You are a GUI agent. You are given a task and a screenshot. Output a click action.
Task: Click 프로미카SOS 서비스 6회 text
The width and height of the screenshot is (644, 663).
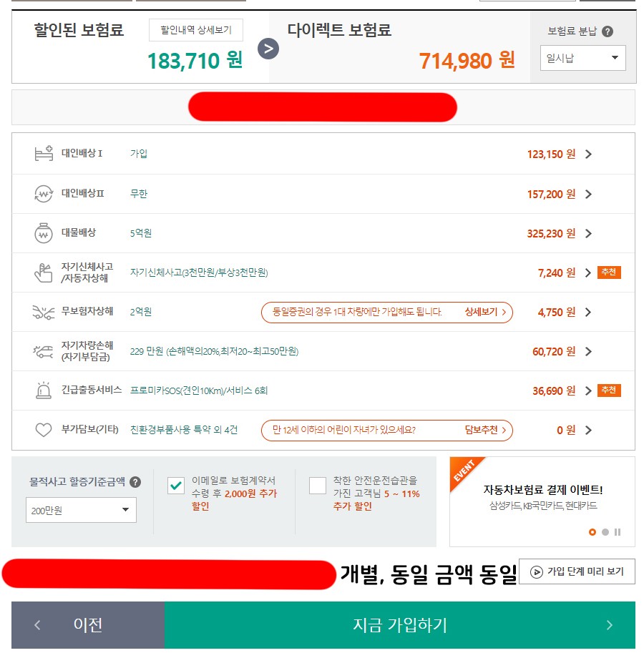pyautogui.click(x=199, y=391)
